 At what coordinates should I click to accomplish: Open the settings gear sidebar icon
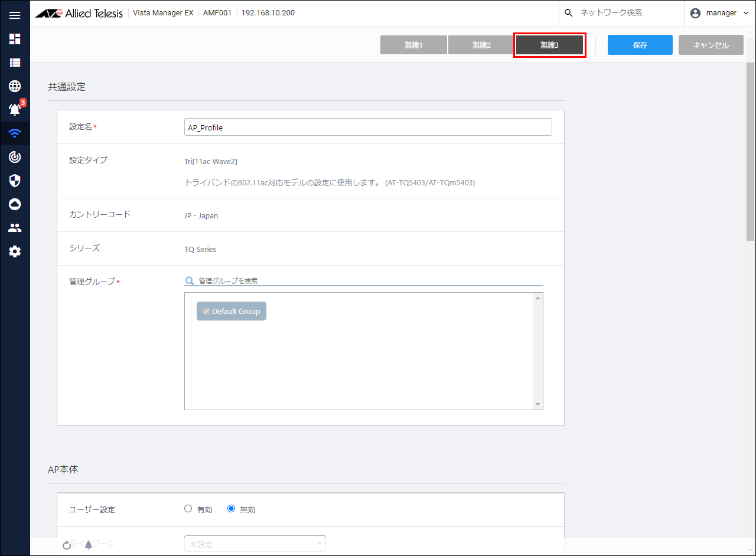(x=15, y=251)
